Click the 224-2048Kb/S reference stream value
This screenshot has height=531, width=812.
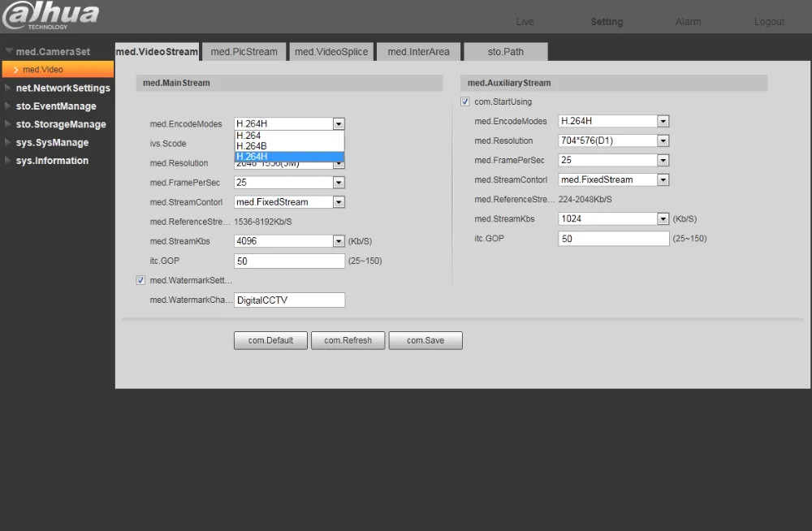pos(585,200)
